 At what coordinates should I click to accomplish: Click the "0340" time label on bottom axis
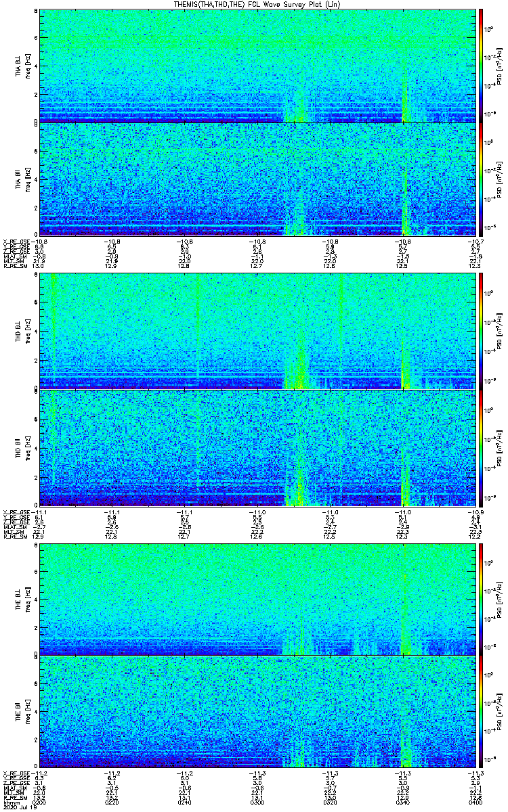(402, 802)
